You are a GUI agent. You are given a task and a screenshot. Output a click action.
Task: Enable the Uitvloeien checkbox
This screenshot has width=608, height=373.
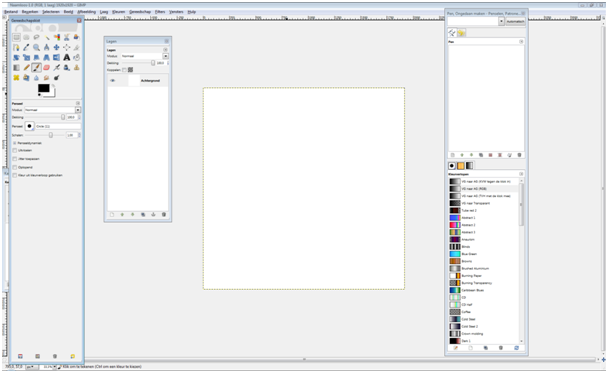tap(15, 150)
